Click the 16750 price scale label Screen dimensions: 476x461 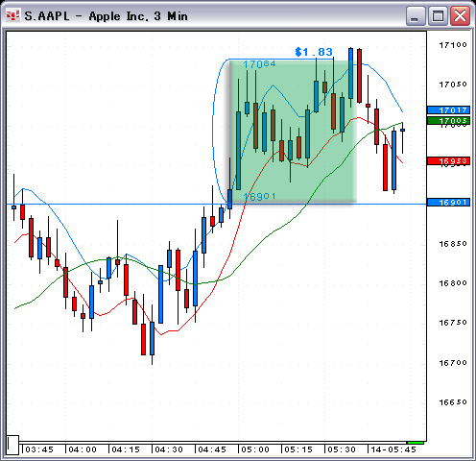[452, 323]
